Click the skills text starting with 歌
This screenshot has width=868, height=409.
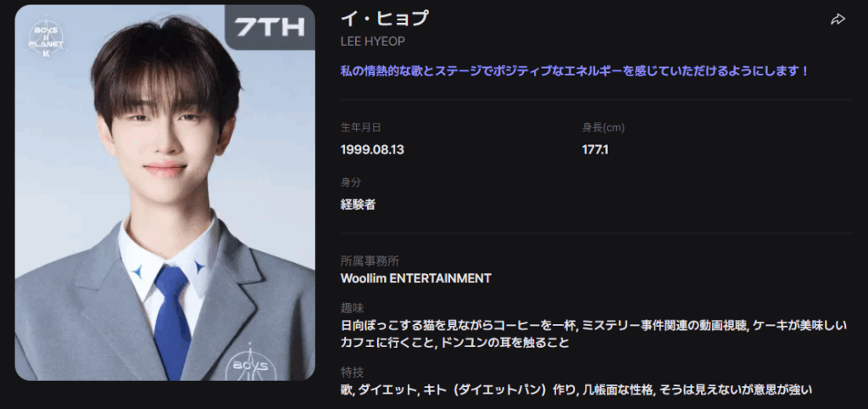[x=576, y=390]
